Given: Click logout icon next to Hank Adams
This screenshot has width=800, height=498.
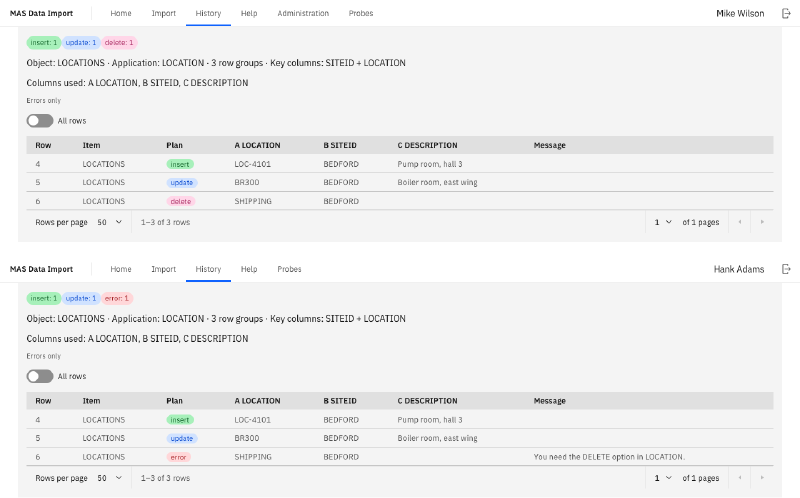Looking at the screenshot, I should [786, 269].
